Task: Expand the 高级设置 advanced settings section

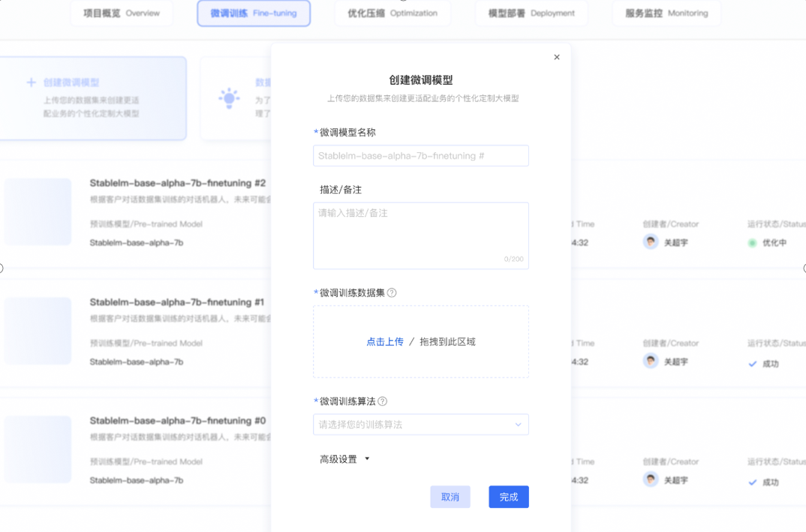Action: pyautogui.click(x=337, y=458)
